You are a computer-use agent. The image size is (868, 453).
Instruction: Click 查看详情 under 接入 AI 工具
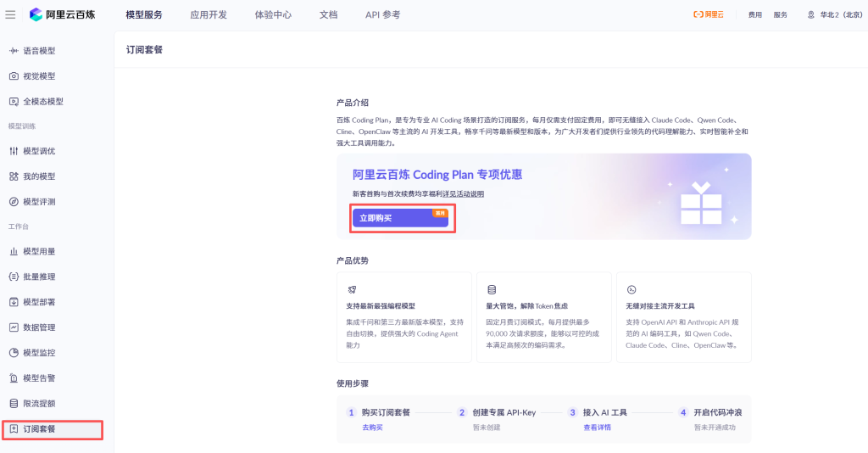[x=597, y=428]
